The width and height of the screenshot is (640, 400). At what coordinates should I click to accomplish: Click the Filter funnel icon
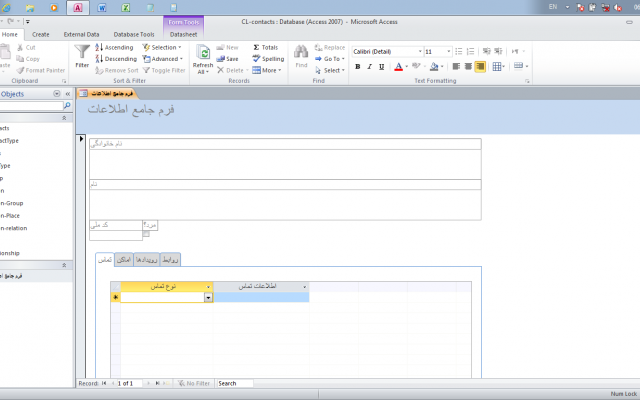[82, 52]
